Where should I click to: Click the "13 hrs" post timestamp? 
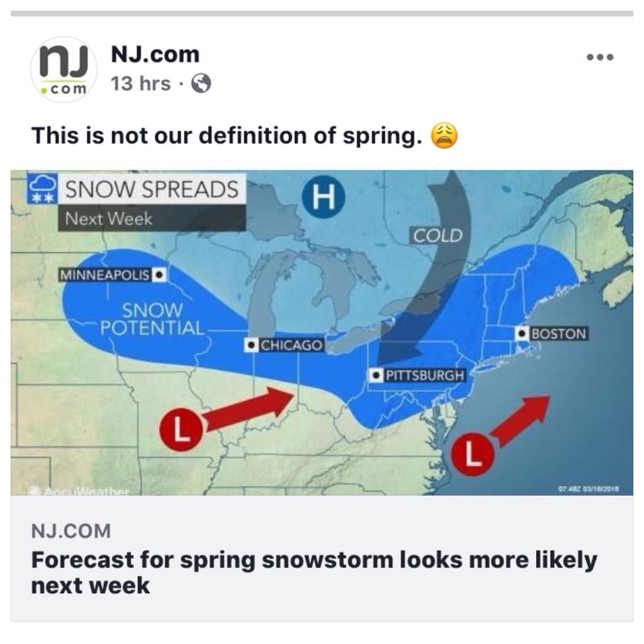tap(141, 83)
